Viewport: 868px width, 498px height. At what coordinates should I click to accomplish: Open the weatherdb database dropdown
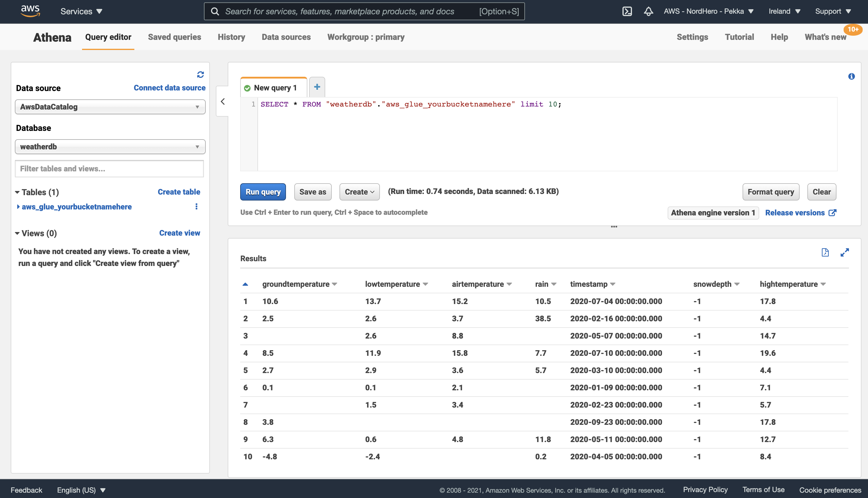pos(110,146)
